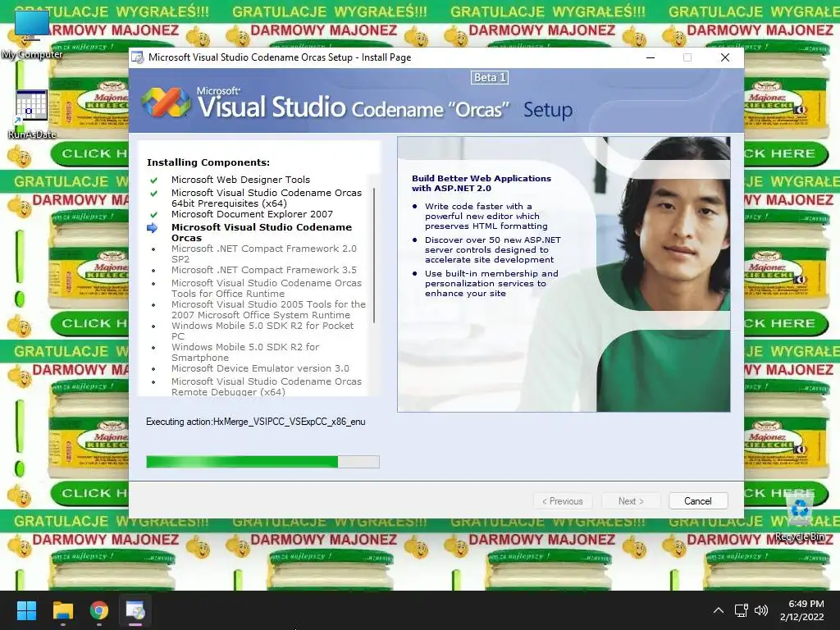Click 'Discover over 50 new ASP.NET' bullet

tap(492, 249)
